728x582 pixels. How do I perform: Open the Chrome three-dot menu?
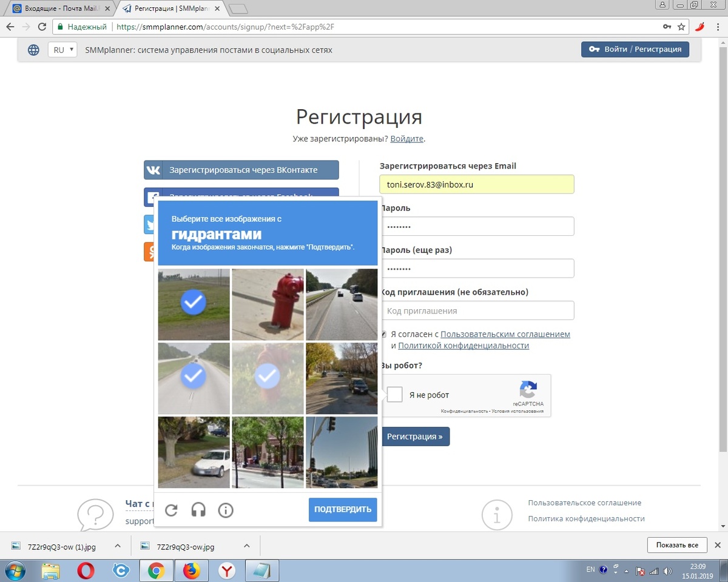717,27
